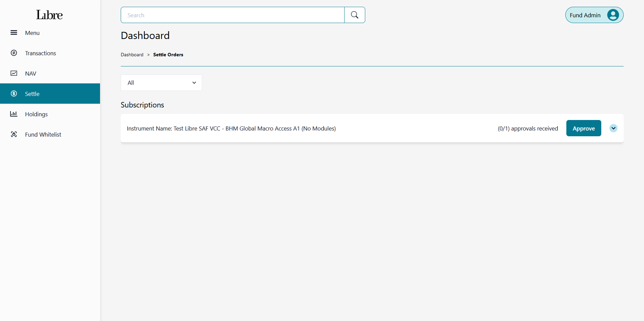This screenshot has height=321, width=644.
Task: Click the Holdings bar chart icon
Action: 14,114
